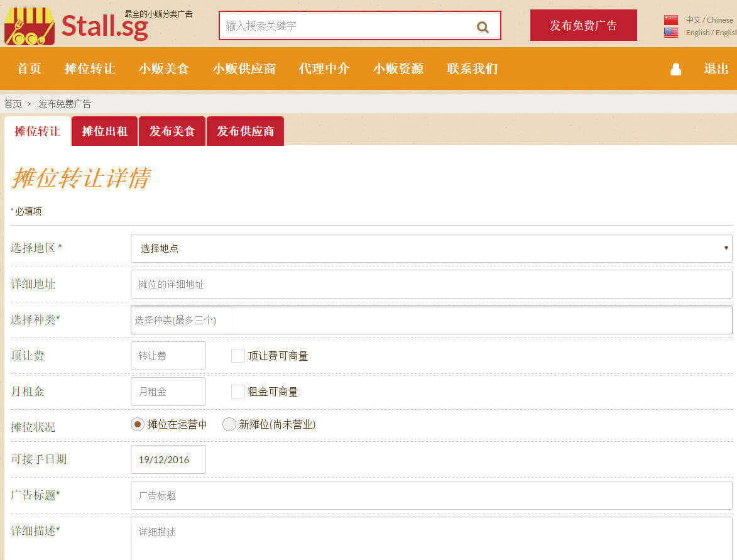Switch to the 发布供应商 tab

(x=245, y=131)
